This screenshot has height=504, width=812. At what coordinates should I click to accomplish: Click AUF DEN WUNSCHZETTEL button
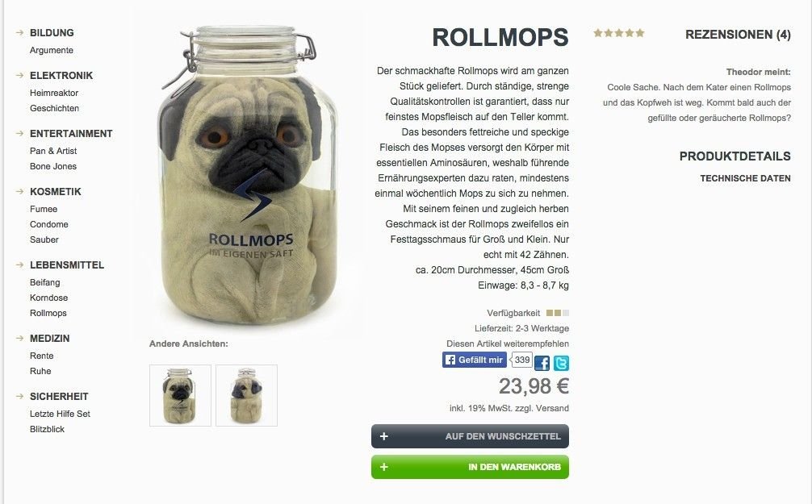[x=470, y=436]
